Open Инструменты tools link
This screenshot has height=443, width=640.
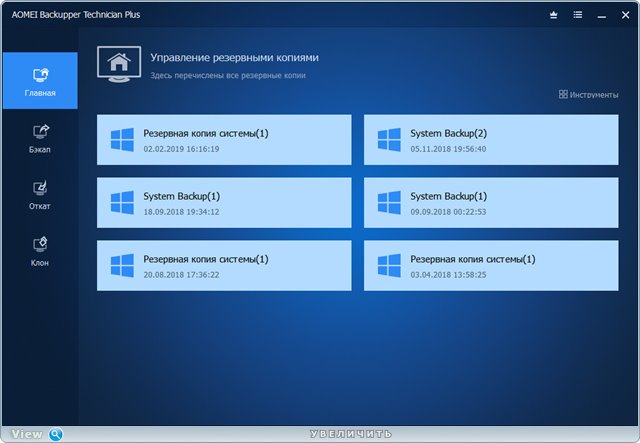coord(589,94)
